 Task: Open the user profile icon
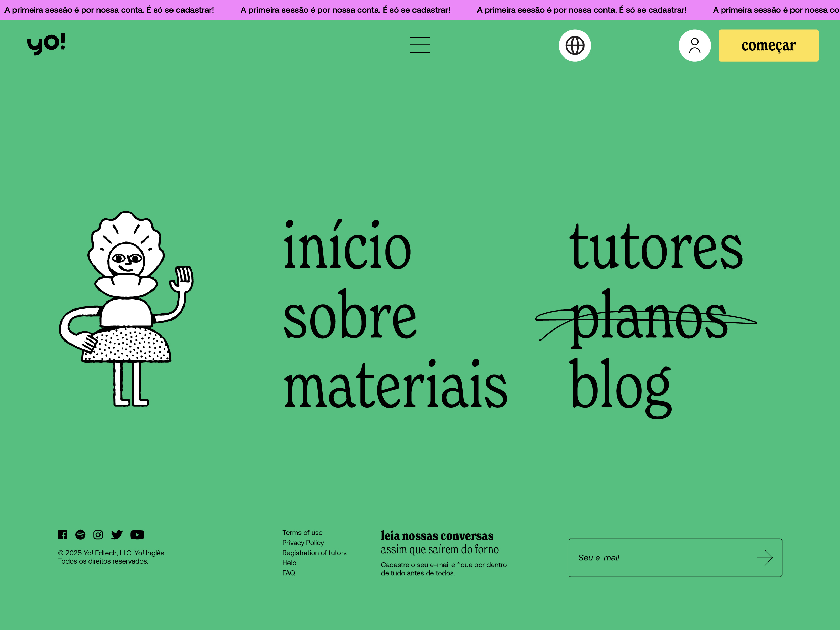(694, 45)
